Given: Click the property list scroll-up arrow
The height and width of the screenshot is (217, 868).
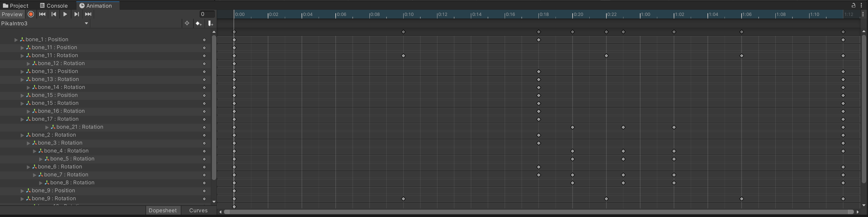Looking at the screenshot, I should 214,32.
